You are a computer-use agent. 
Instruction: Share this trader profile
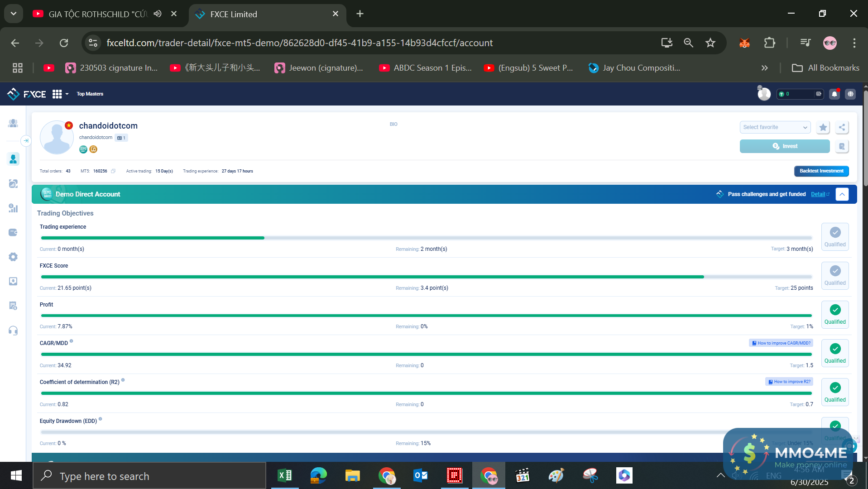(x=842, y=127)
